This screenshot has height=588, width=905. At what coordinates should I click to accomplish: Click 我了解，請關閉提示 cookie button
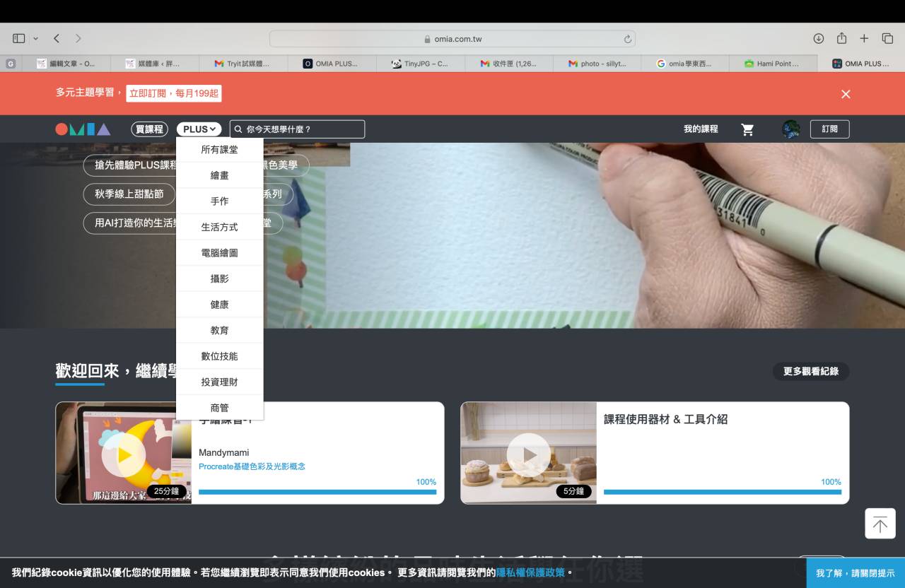(x=856, y=573)
